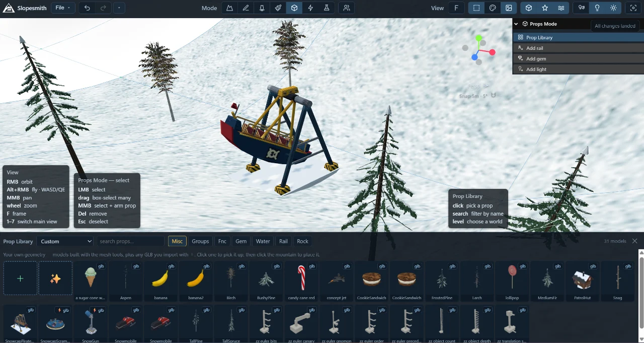This screenshot has height=343, width=644.
Task: Click the snap rotation reset icon
Action: click(494, 95)
